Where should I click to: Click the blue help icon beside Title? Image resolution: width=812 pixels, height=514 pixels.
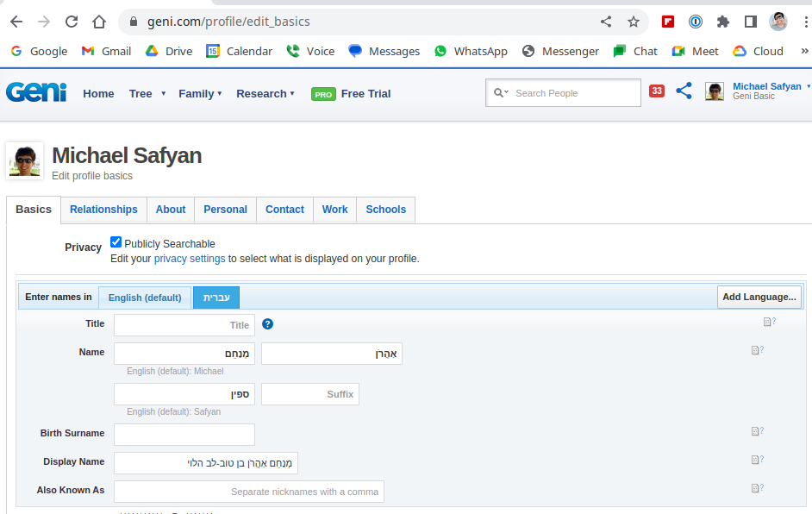(267, 324)
